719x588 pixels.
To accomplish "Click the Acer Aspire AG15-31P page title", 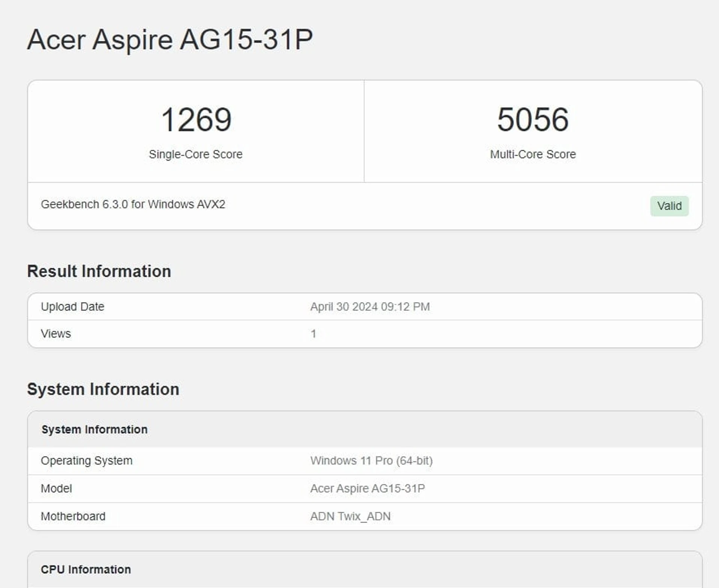I will 170,39.
